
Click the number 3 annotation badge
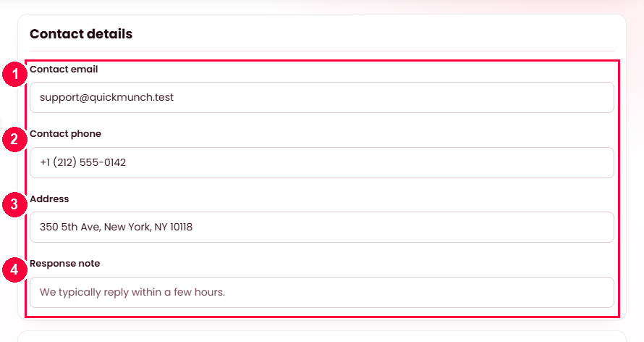(14, 204)
